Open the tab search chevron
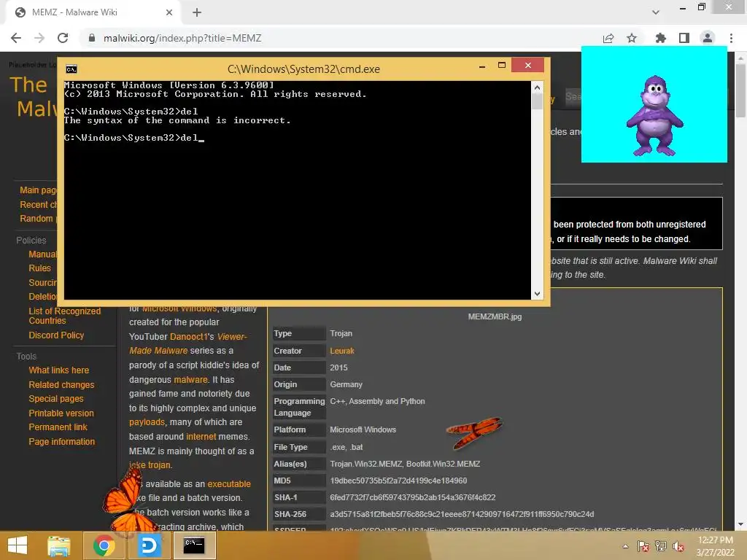Image resolution: width=747 pixels, height=560 pixels. click(656, 12)
